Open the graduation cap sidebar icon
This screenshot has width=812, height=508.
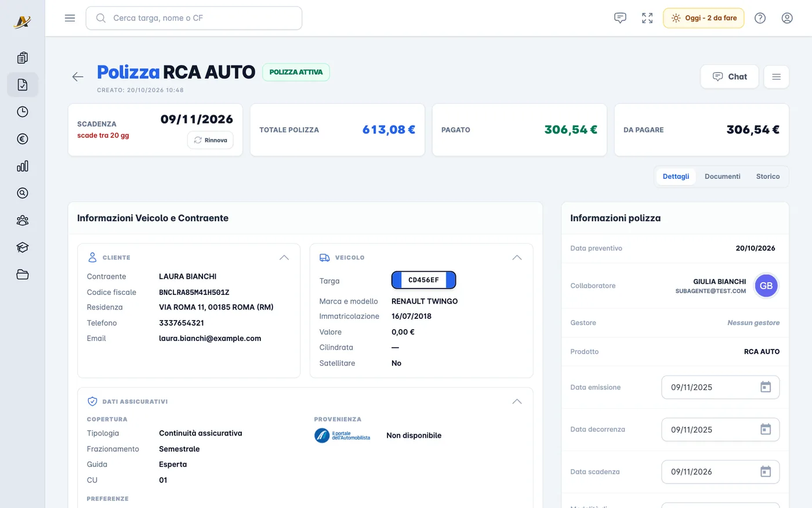[x=23, y=247]
